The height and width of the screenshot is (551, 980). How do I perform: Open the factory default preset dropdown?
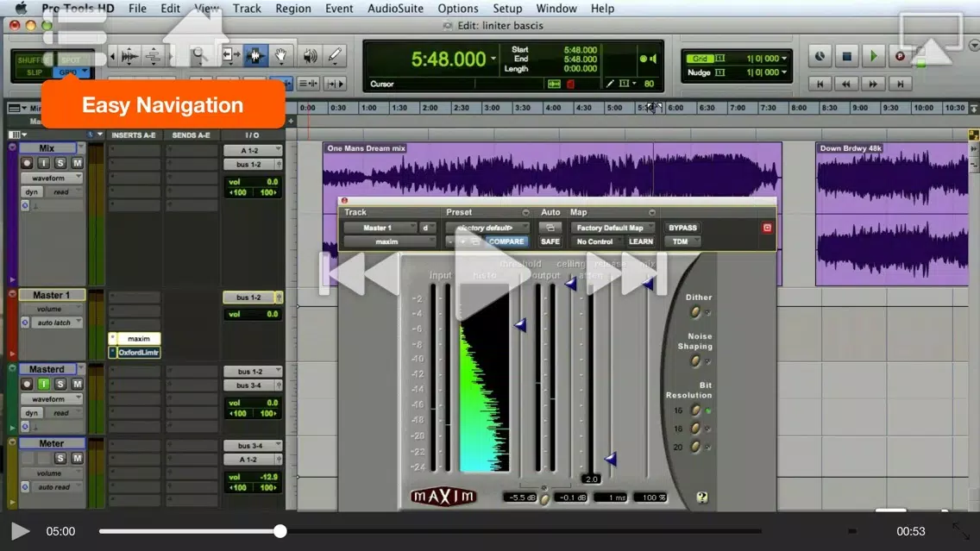487,228
